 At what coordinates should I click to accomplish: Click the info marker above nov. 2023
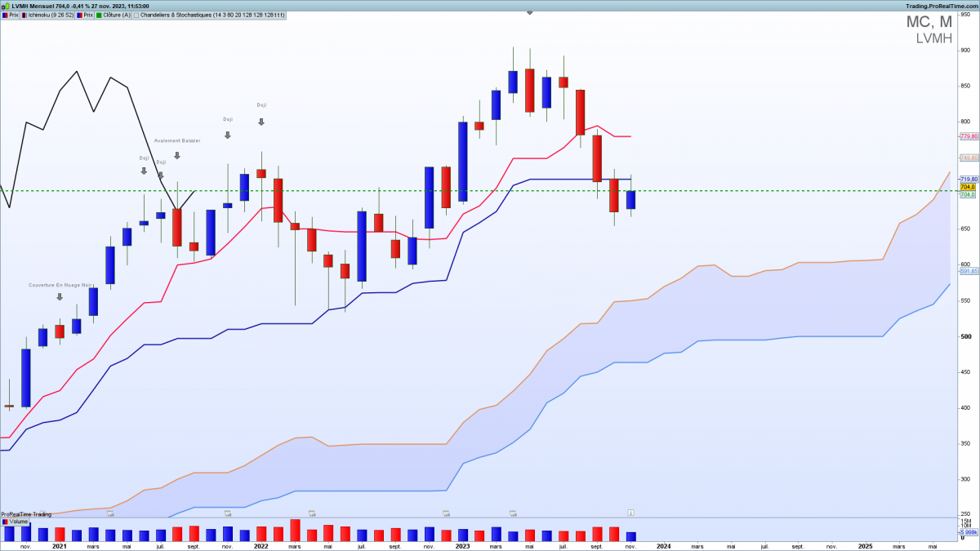[630, 512]
